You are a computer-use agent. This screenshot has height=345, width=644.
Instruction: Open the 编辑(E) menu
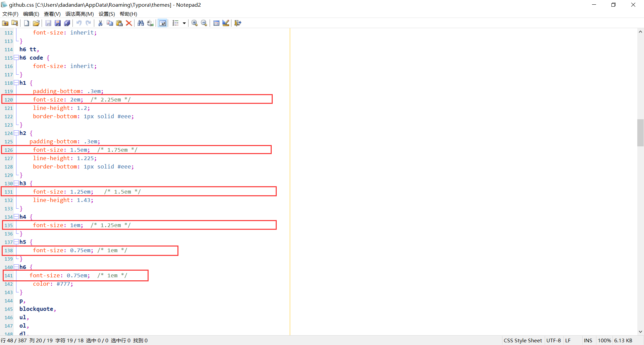(31, 14)
